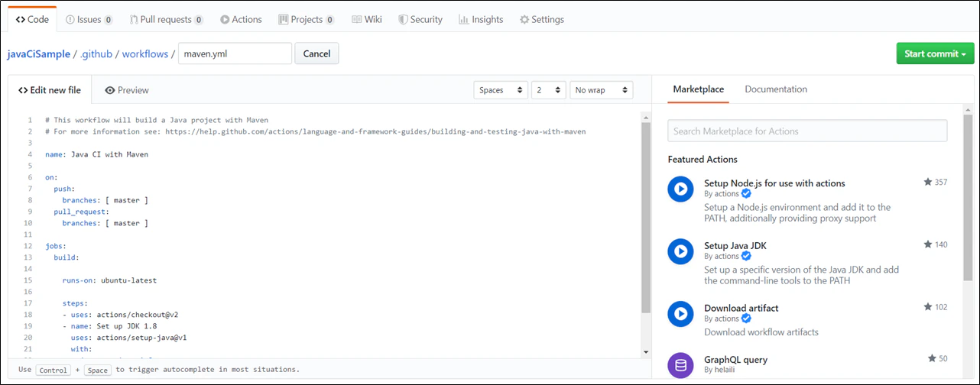Click verified badge on Setup Node.js author
The image size is (980, 385).
coord(746,194)
